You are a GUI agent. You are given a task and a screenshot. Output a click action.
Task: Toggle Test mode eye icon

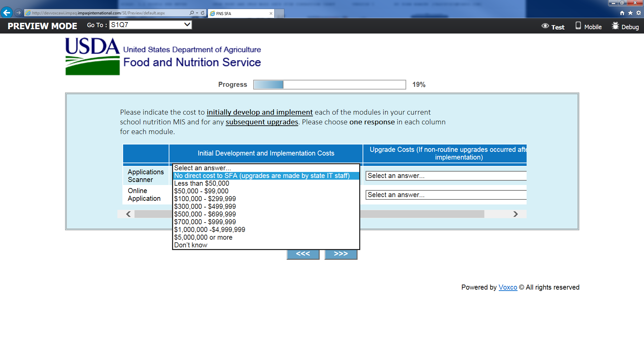[545, 26]
